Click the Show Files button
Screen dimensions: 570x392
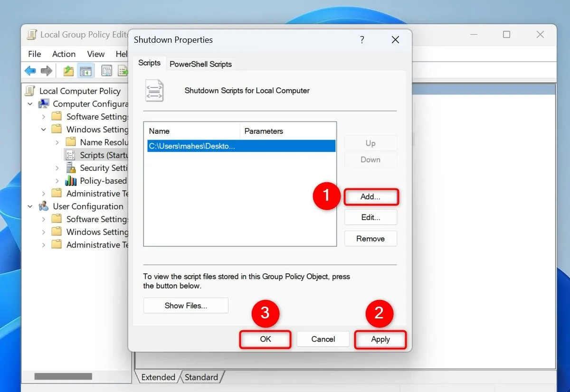(185, 305)
